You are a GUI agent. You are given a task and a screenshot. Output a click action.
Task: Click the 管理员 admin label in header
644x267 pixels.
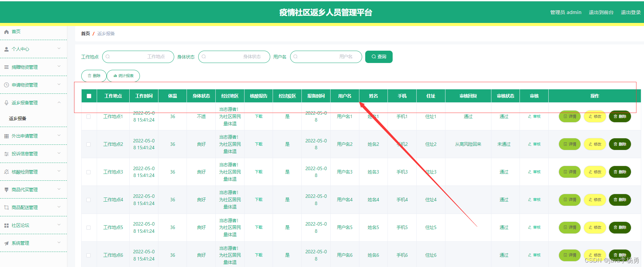coord(566,12)
